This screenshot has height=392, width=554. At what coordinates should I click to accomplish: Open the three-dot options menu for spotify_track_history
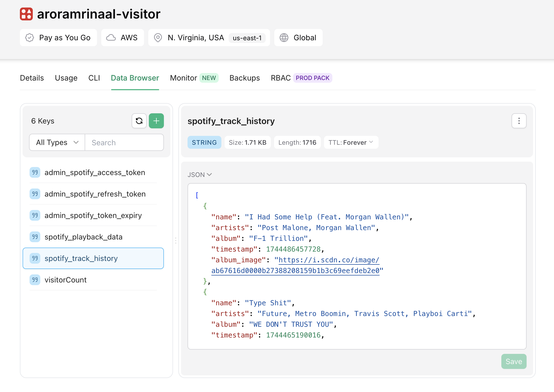coord(519,121)
